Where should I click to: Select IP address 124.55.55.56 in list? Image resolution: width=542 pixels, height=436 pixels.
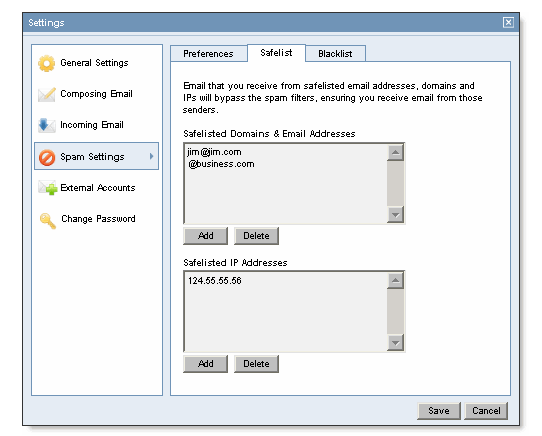[215, 280]
